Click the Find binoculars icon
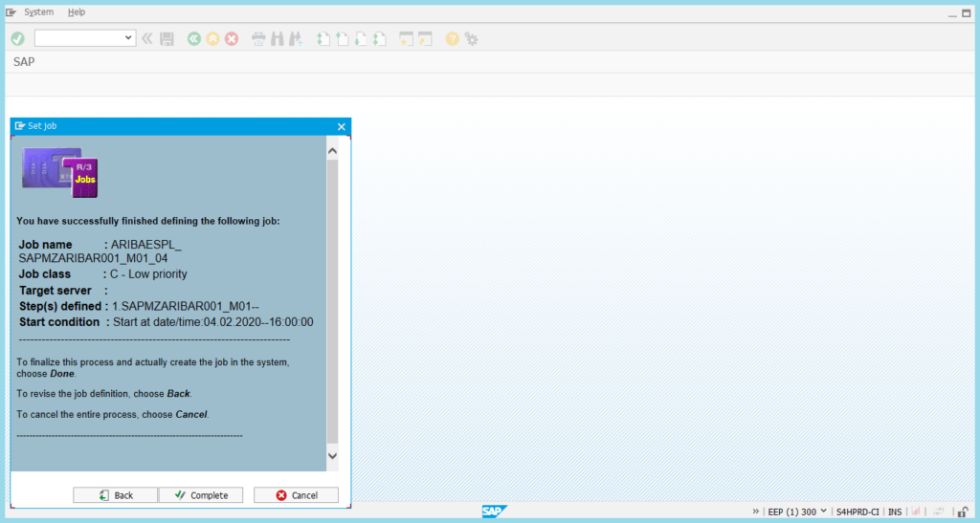980x523 pixels. pyautogui.click(x=277, y=38)
